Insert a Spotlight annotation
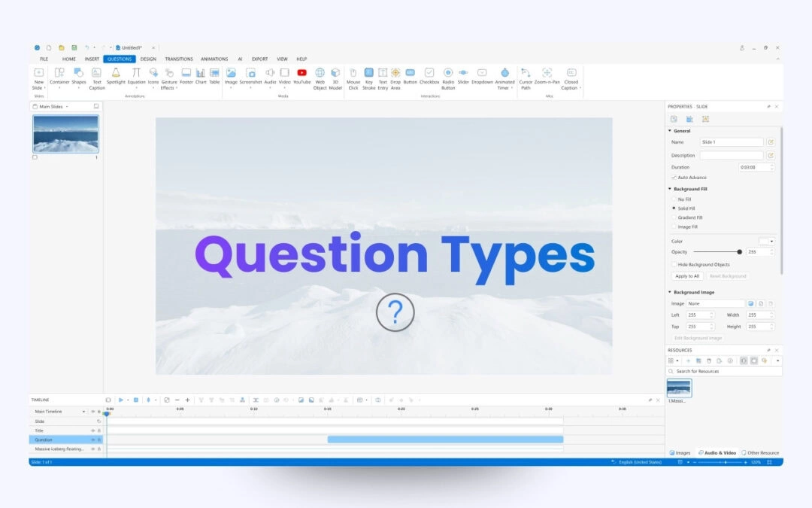This screenshot has width=812, height=508. tap(116, 76)
